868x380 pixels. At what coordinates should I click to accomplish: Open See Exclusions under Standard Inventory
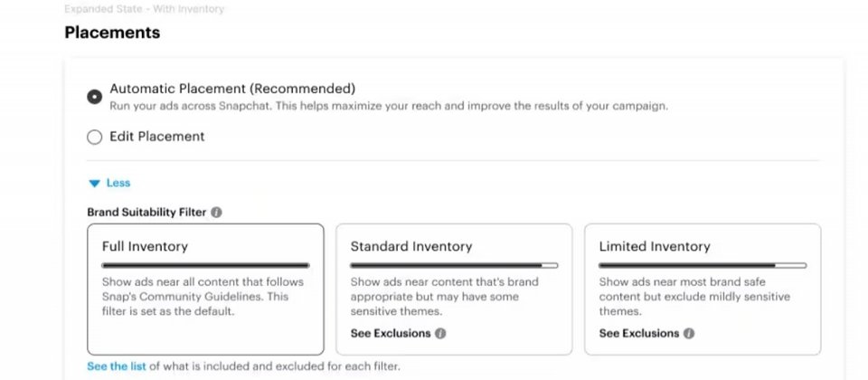pyautogui.click(x=391, y=334)
